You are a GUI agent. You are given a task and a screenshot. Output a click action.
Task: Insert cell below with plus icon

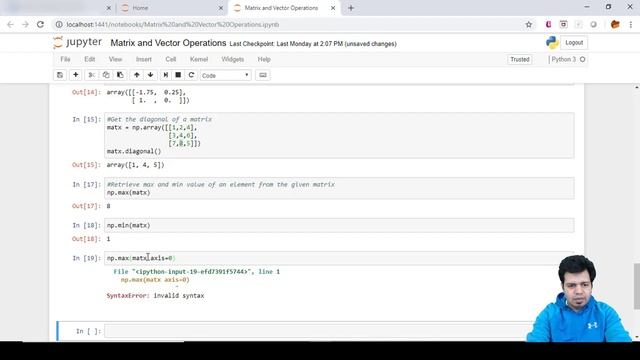76,75
